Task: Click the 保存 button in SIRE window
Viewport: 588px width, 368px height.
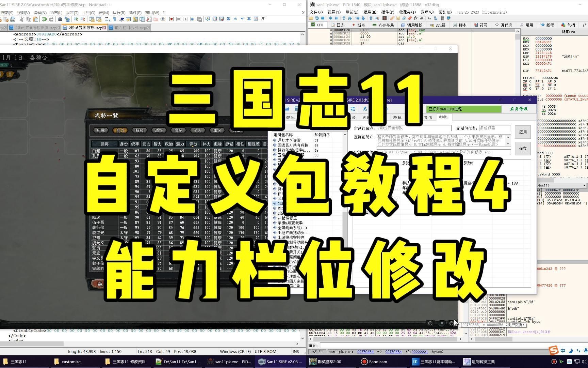Action: pyautogui.click(x=523, y=149)
